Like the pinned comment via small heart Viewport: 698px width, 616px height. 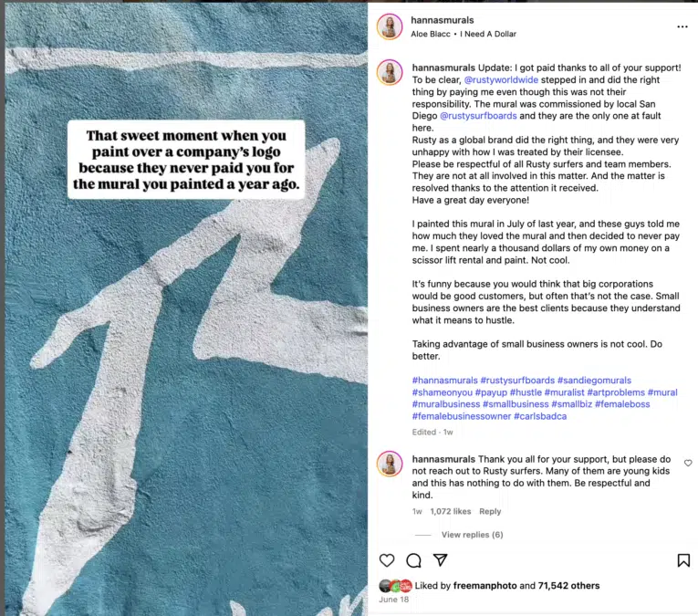[688, 463]
